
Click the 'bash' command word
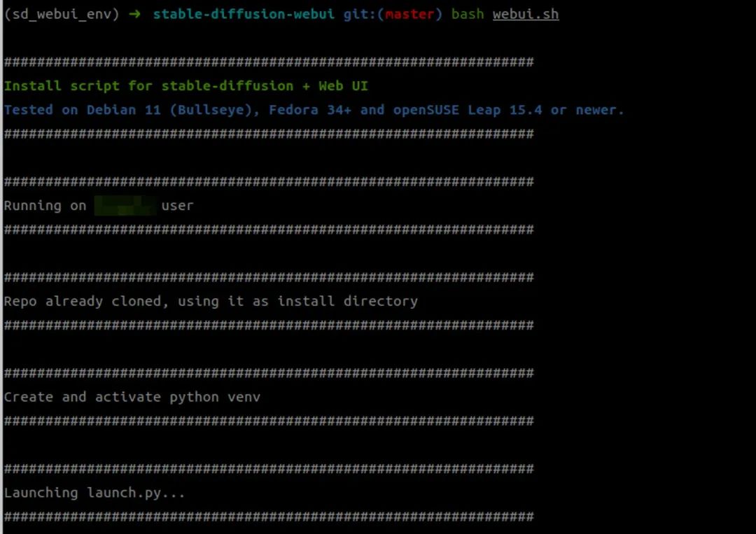point(468,14)
